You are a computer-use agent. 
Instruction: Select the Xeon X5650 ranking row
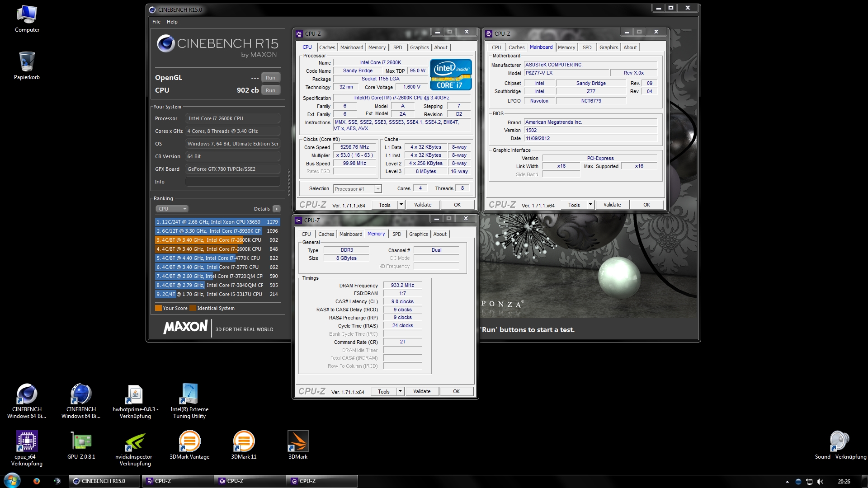(x=217, y=222)
